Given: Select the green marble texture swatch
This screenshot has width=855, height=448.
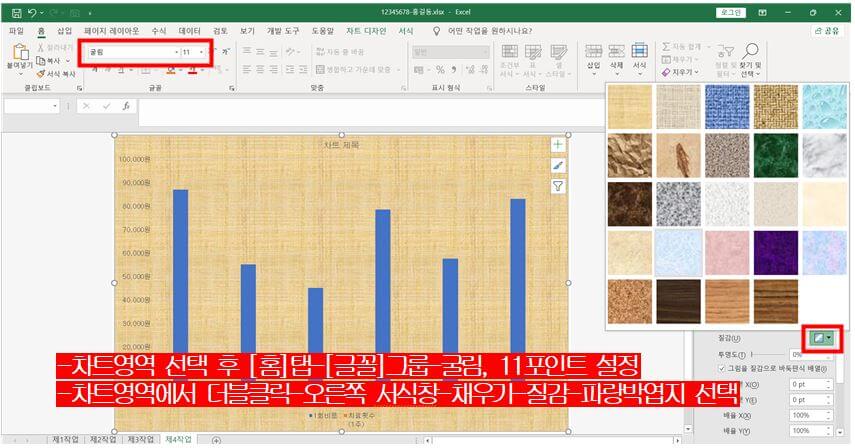Looking at the screenshot, I should click(x=775, y=156).
